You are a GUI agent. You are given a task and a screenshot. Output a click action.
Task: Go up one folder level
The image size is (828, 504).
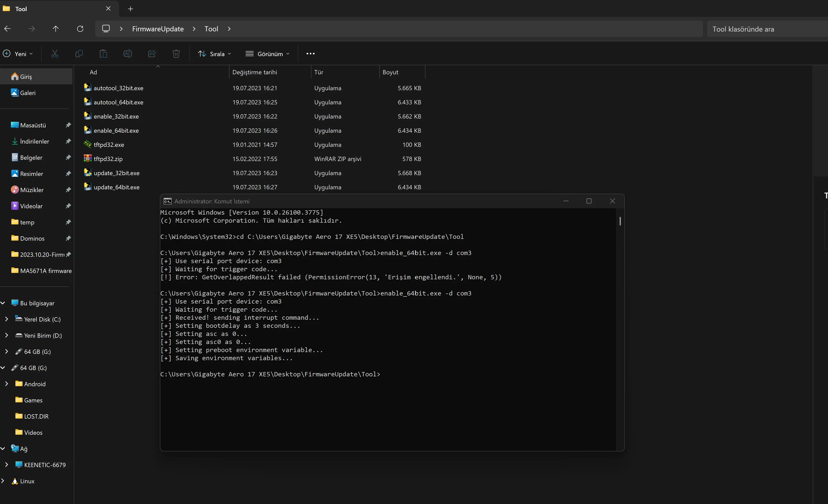(55, 29)
